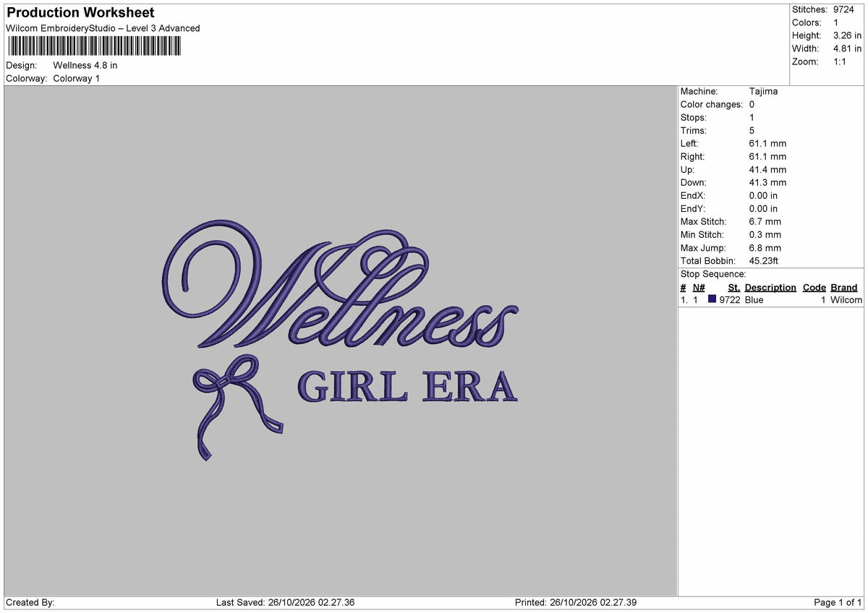868x613 pixels.
Task: Click the stitch count 9722 in stop sequence
Action: (x=730, y=299)
